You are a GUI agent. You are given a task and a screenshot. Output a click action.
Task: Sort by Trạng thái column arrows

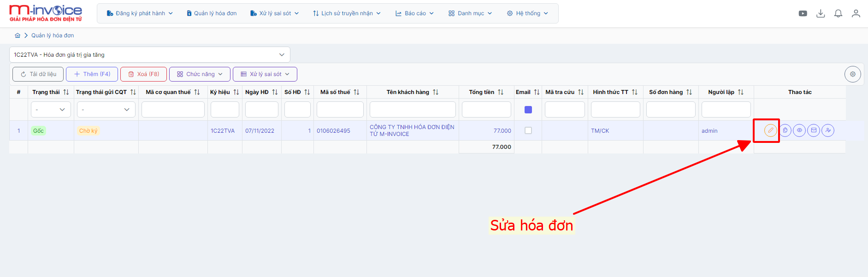(66, 92)
